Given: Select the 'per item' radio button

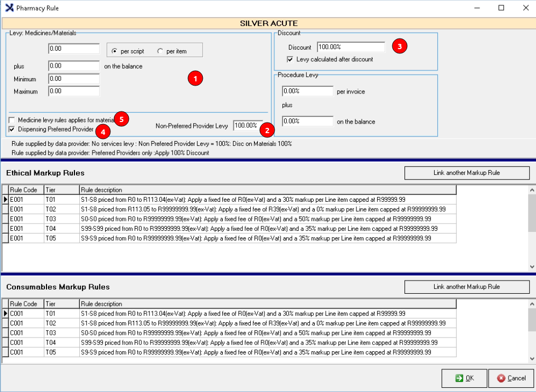Looking at the screenshot, I should coord(161,51).
